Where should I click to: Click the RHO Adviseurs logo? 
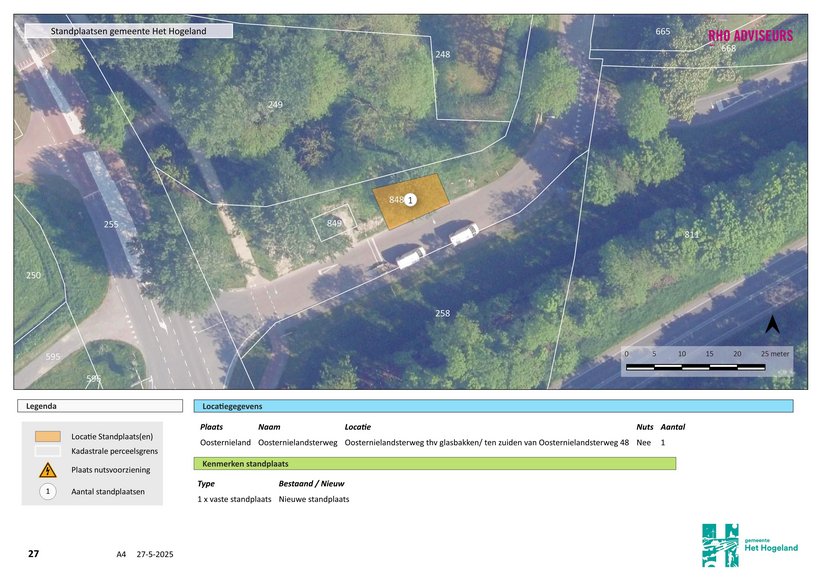click(750, 36)
